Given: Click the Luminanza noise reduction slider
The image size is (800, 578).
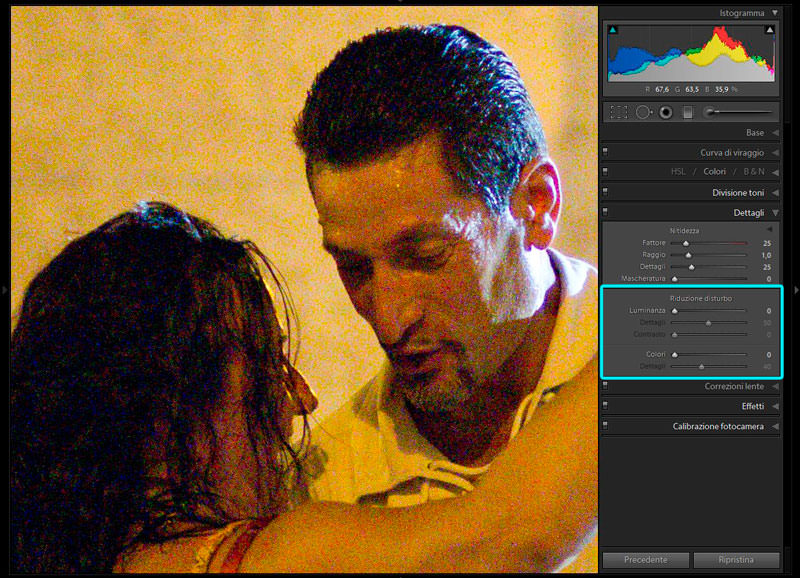Looking at the screenshot, I should (x=709, y=311).
